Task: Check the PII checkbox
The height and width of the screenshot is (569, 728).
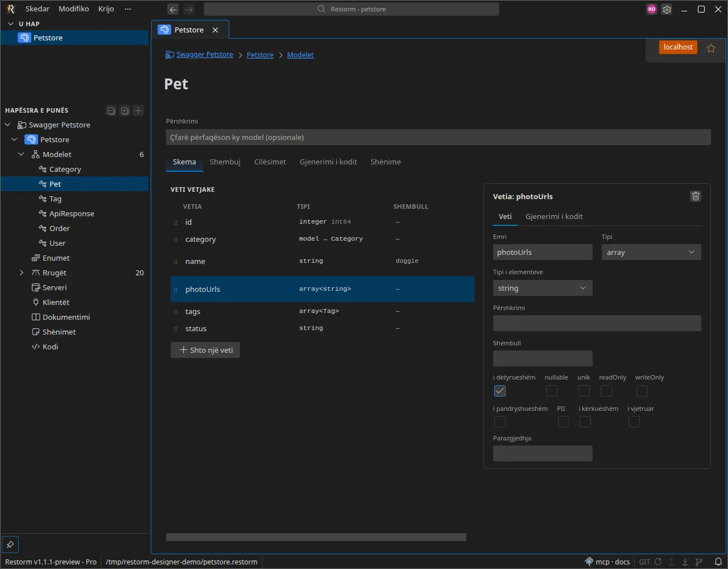Action: tap(564, 422)
